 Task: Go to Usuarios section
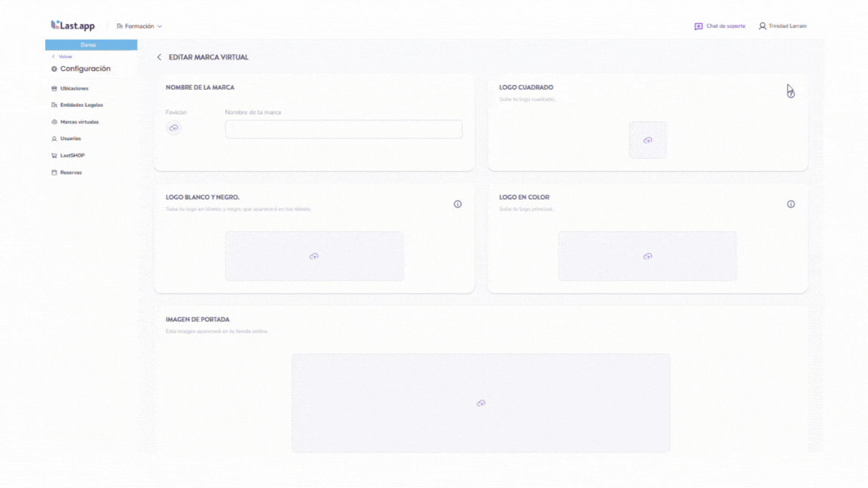pyautogui.click(x=70, y=139)
